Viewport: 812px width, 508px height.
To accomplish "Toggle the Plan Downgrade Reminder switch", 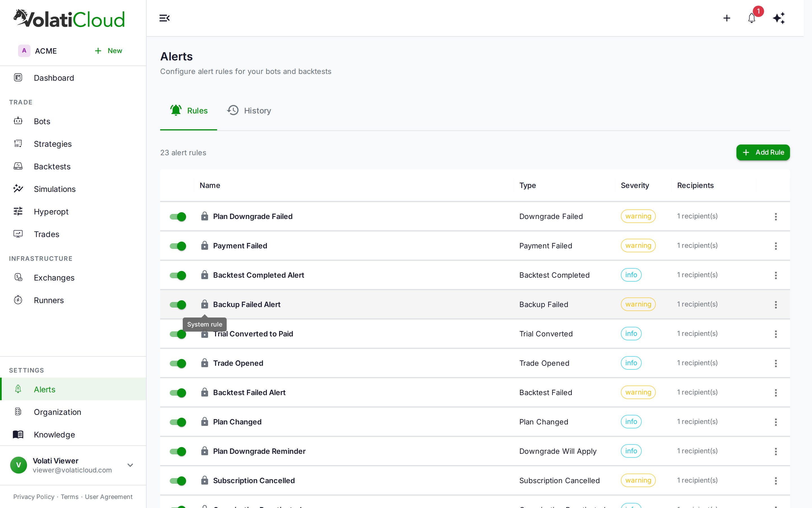I will pyautogui.click(x=178, y=451).
